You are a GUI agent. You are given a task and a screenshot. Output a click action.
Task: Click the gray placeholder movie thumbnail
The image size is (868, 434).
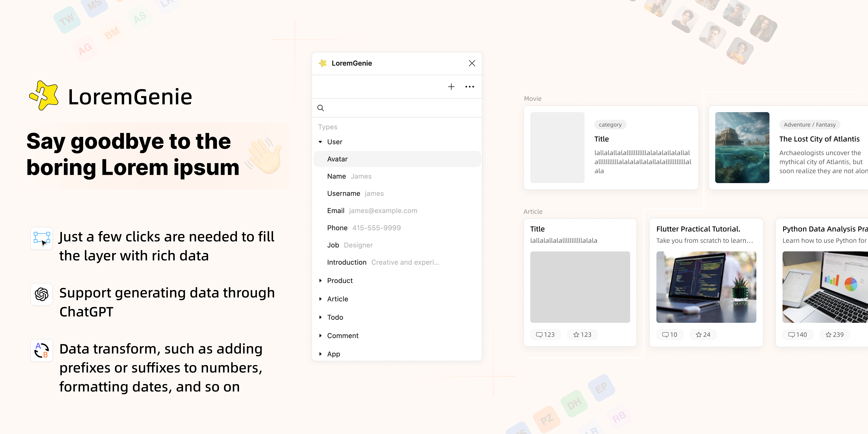[557, 148]
